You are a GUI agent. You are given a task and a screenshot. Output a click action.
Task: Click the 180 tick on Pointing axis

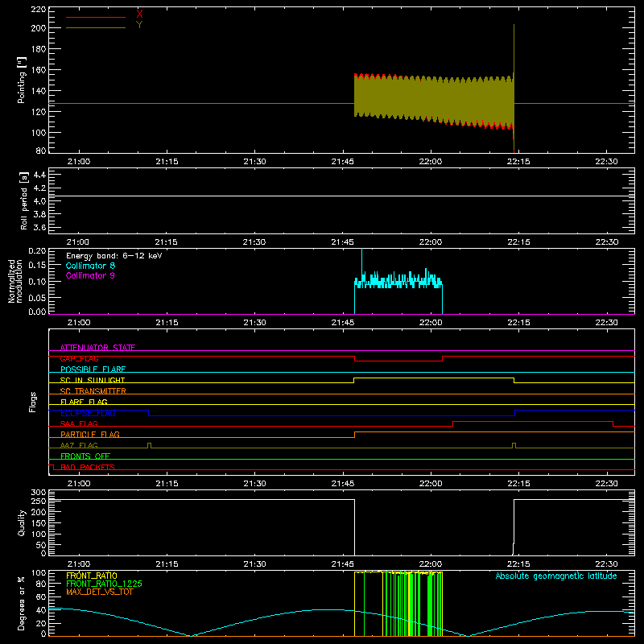tap(39, 49)
